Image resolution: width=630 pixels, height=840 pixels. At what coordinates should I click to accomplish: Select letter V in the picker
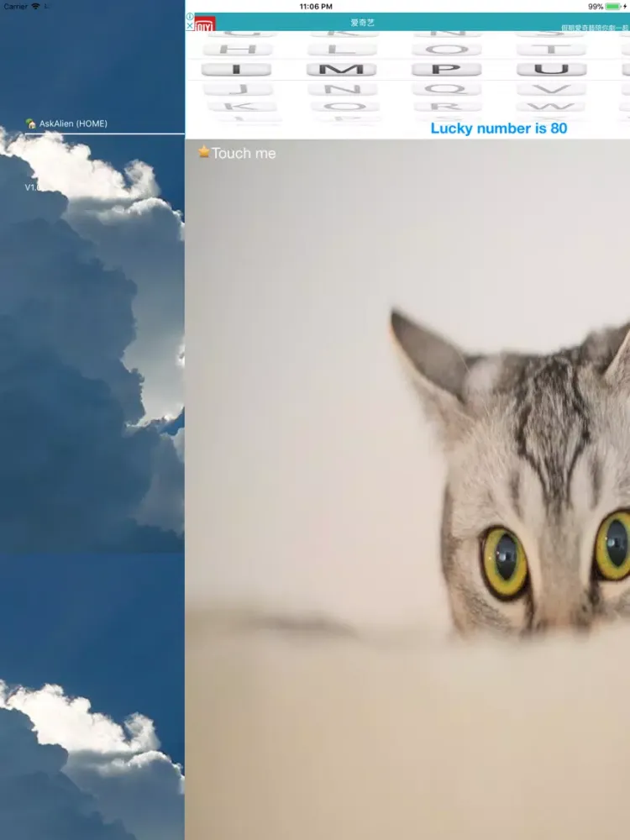pos(550,90)
